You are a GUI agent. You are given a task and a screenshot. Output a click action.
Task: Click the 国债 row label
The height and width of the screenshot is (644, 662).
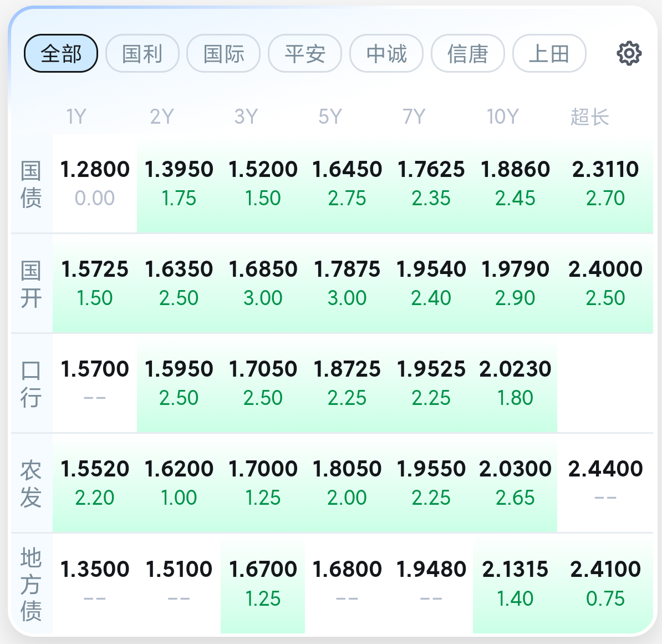pos(31,184)
